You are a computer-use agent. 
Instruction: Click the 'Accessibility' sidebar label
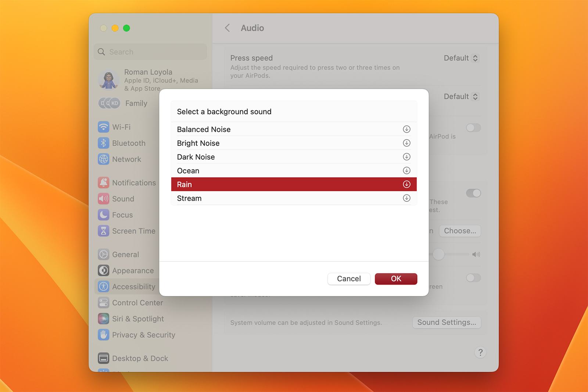134,286
